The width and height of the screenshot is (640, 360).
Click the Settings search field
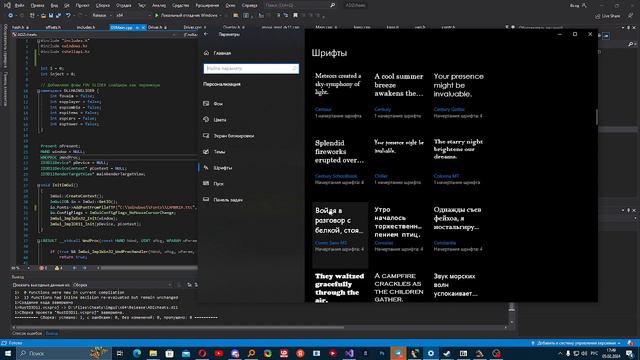pos(251,69)
